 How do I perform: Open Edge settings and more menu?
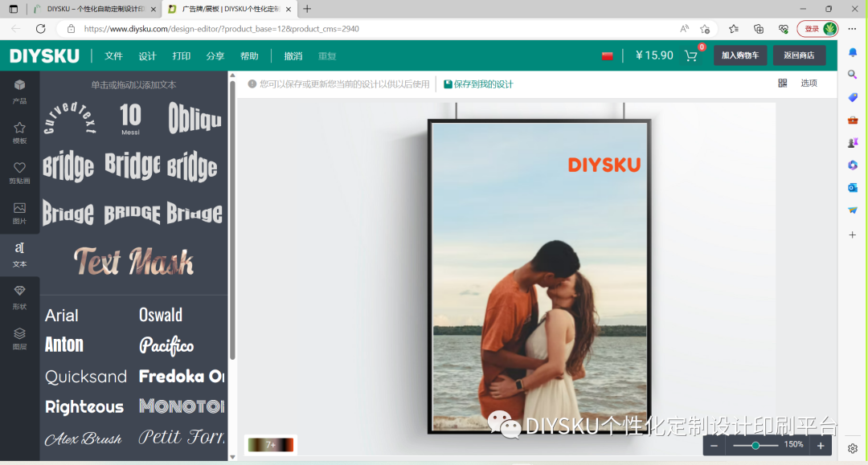pyautogui.click(x=852, y=29)
